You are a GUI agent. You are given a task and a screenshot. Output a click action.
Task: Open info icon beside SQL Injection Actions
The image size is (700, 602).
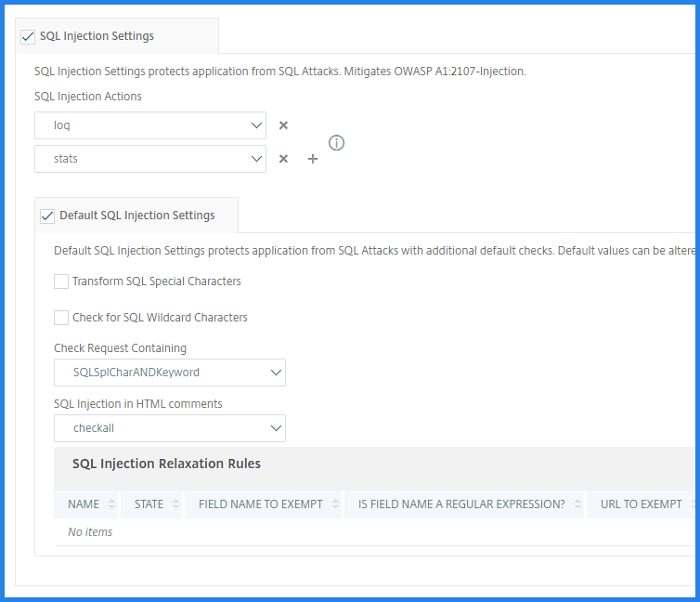click(x=336, y=142)
